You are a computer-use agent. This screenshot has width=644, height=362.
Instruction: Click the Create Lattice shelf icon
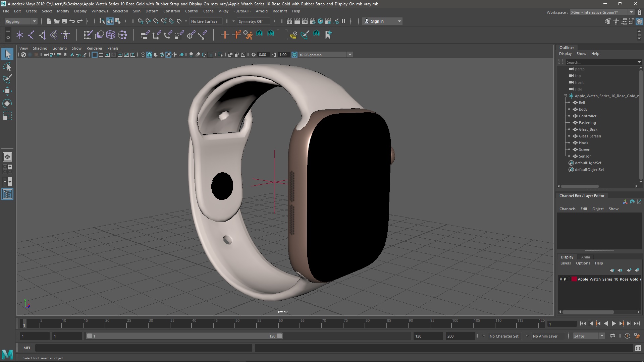click(110, 35)
